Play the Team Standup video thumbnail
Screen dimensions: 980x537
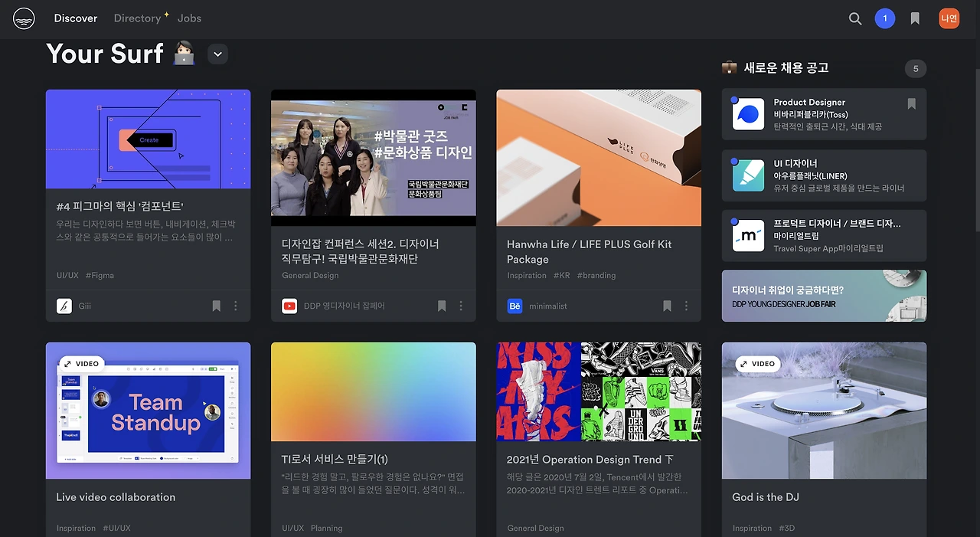[x=148, y=411]
